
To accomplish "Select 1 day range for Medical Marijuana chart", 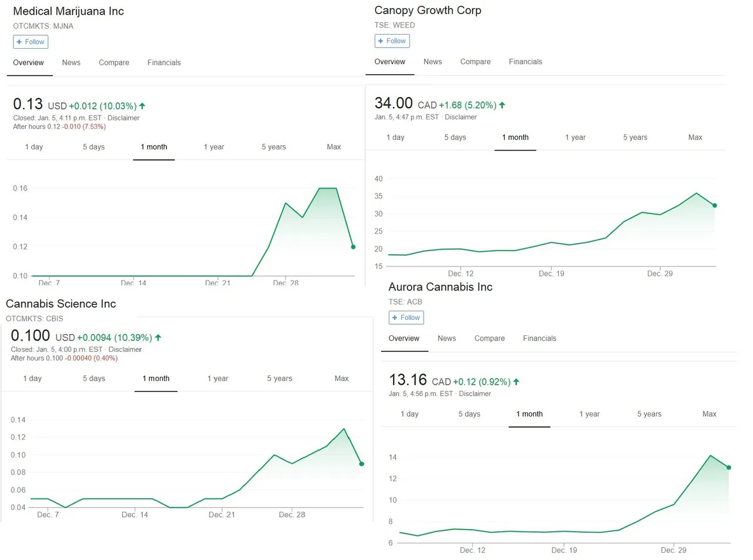I will coord(34,147).
